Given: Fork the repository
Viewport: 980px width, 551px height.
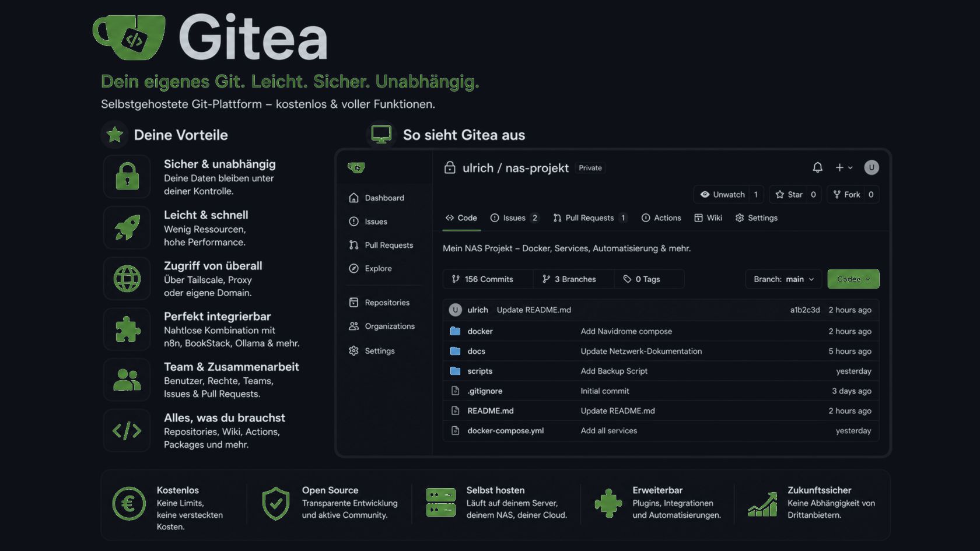Looking at the screenshot, I should coord(846,194).
